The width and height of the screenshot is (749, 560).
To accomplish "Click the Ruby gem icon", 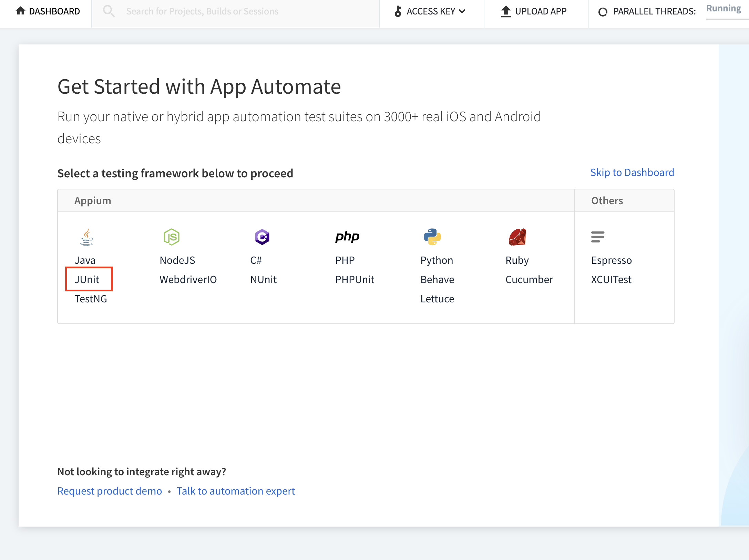I will [x=517, y=237].
